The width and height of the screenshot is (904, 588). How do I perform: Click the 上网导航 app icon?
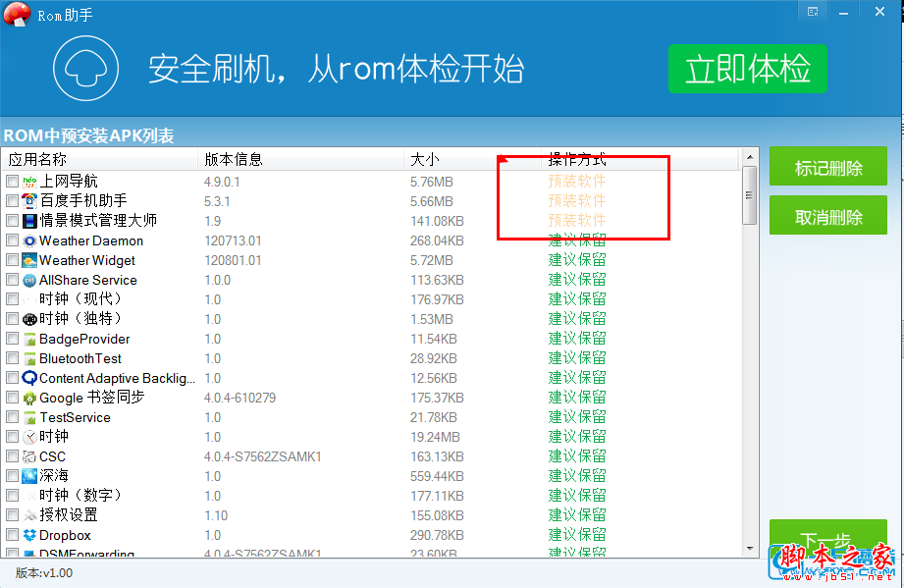[29, 183]
